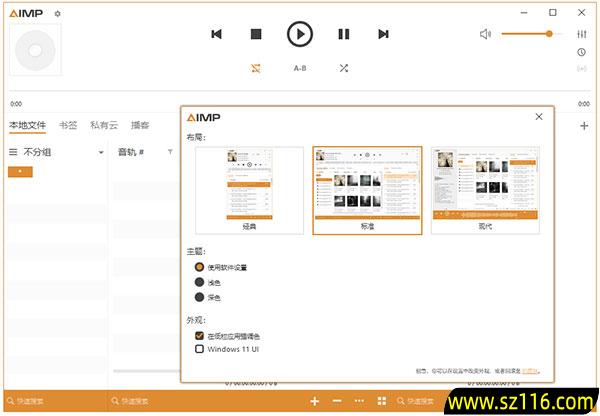Open the AIMP main menu gear icon
This screenshot has height=416, width=600.
coord(57,14)
